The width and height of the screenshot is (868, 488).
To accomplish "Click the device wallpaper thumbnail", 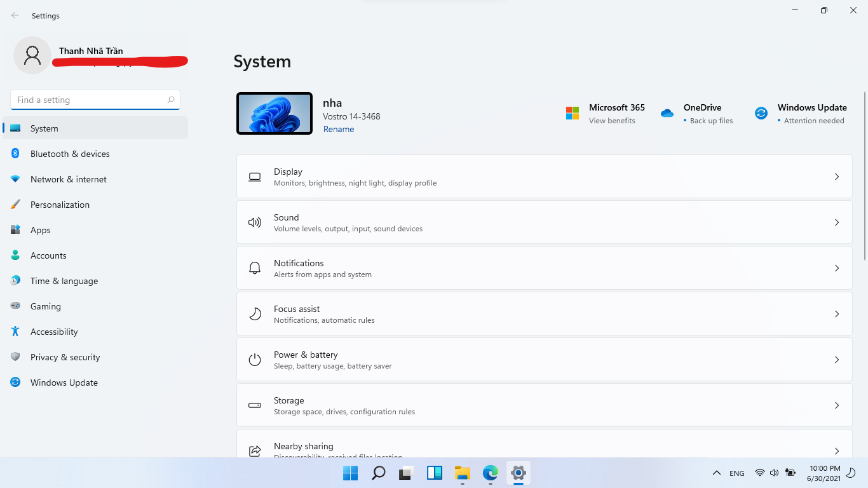I will coord(275,114).
